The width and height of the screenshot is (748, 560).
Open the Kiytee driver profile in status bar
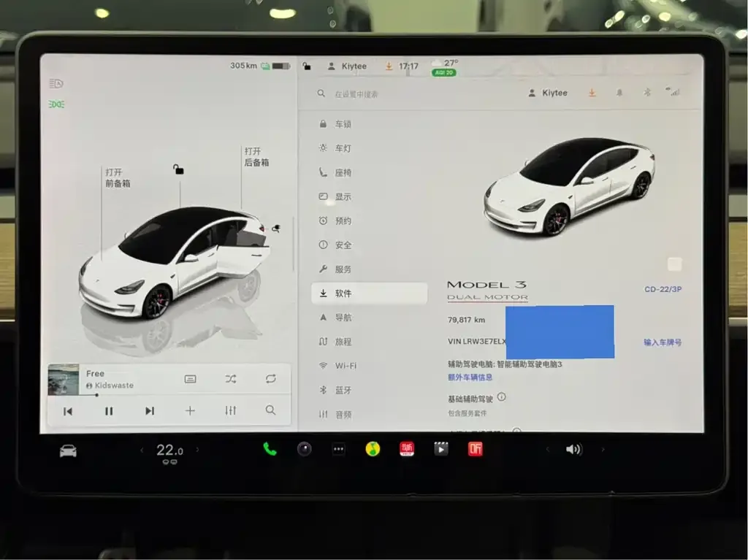point(347,66)
